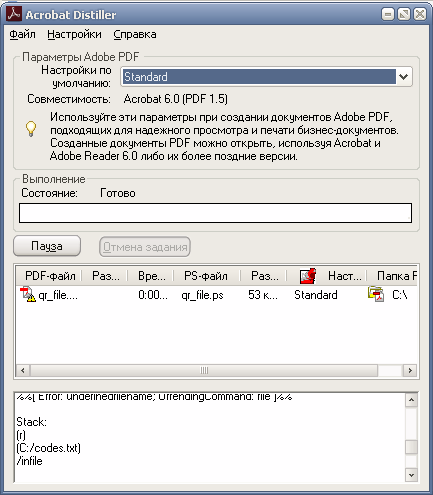Select the qr_file.ps job row
The width and height of the screenshot is (433, 495).
(216, 295)
